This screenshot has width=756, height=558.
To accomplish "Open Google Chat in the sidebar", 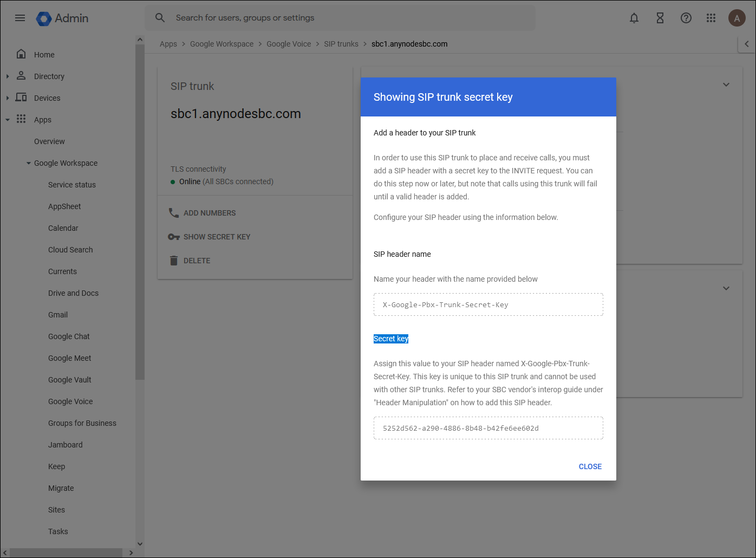I will click(x=69, y=336).
